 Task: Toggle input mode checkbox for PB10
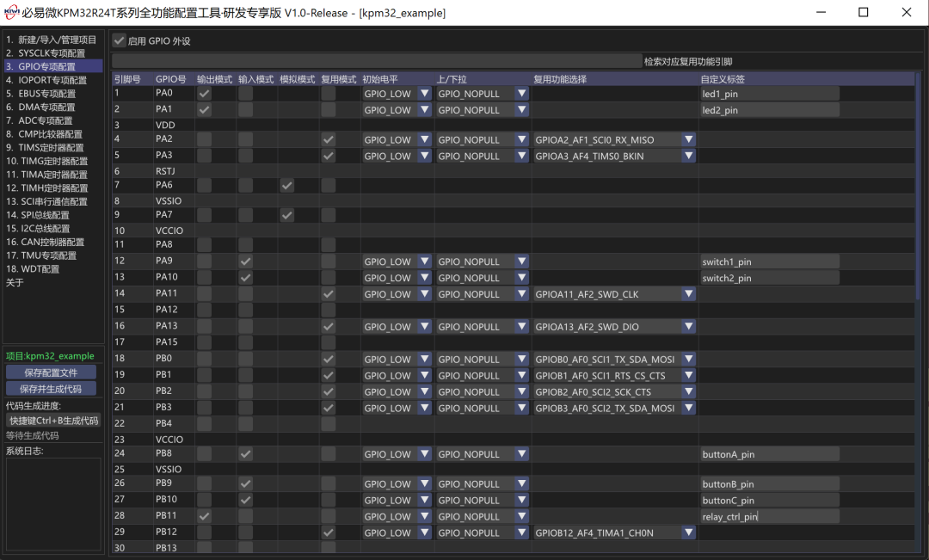coord(245,500)
